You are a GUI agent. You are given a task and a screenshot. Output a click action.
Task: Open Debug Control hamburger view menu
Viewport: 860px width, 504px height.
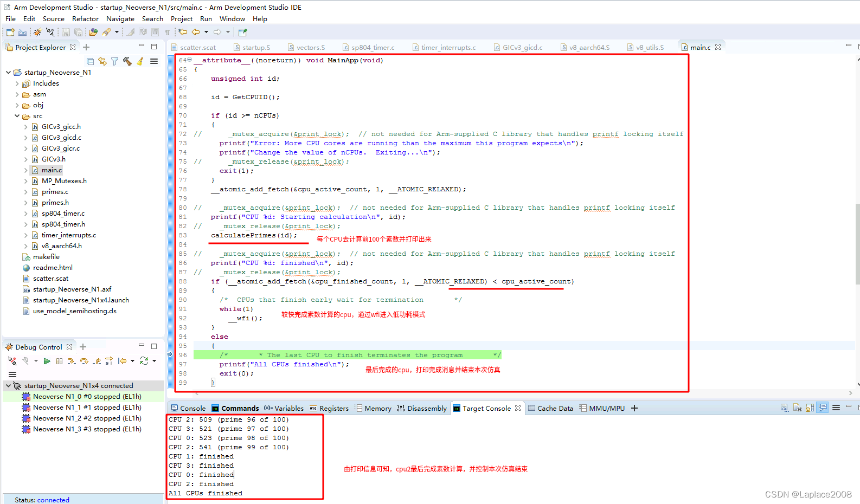[12, 374]
